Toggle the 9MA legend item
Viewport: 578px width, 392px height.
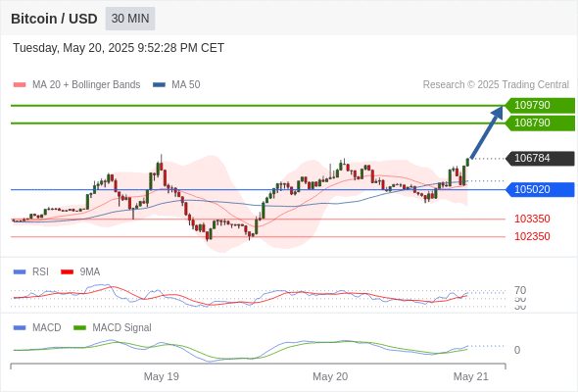tap(80, 272)
